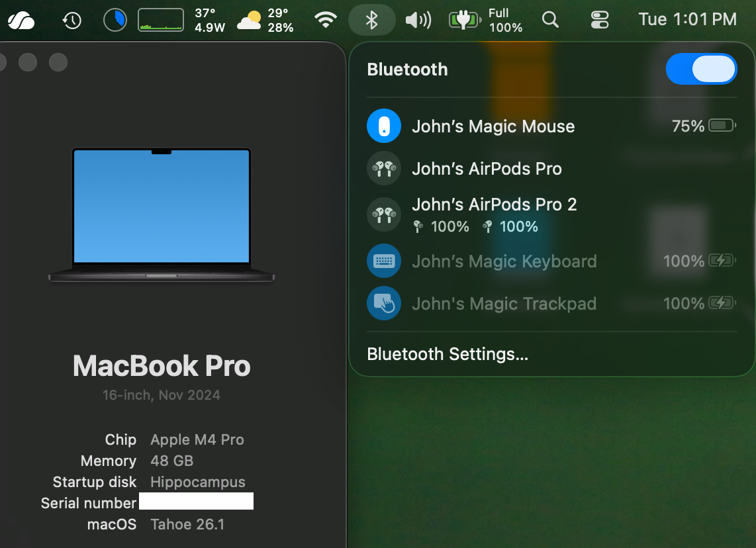Viewport: 756px width, 548px height.
Task: Click the Startup disk label
Action: 95,482
